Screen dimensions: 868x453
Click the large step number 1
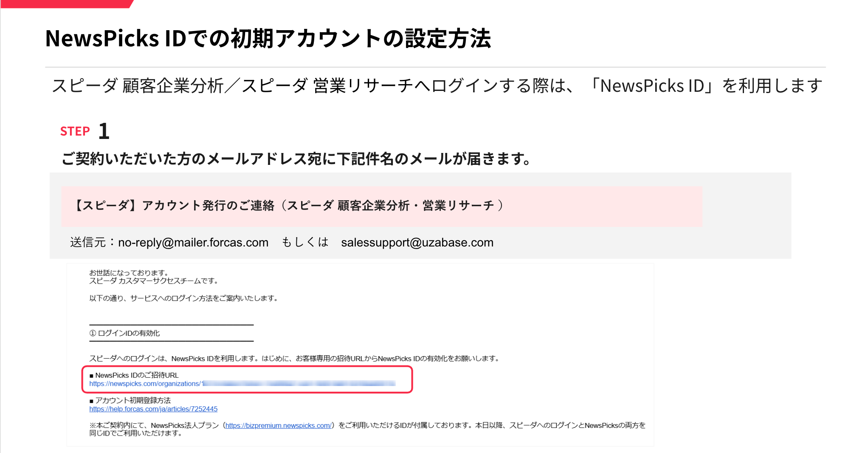[x=104, y=131]
